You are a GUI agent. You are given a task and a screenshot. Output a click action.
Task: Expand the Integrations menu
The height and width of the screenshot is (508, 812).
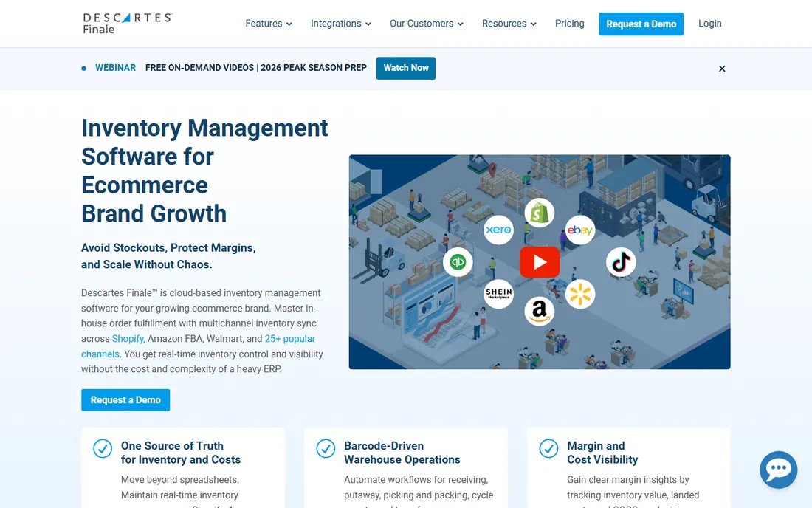click(x=341, y=24)
